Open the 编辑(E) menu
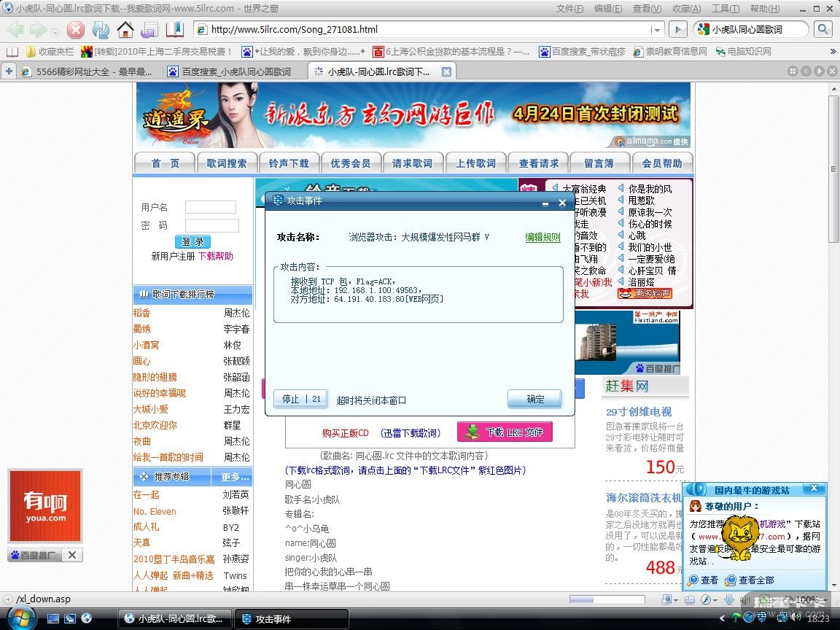This screenshot has width=840, height=630. [608, 8]
